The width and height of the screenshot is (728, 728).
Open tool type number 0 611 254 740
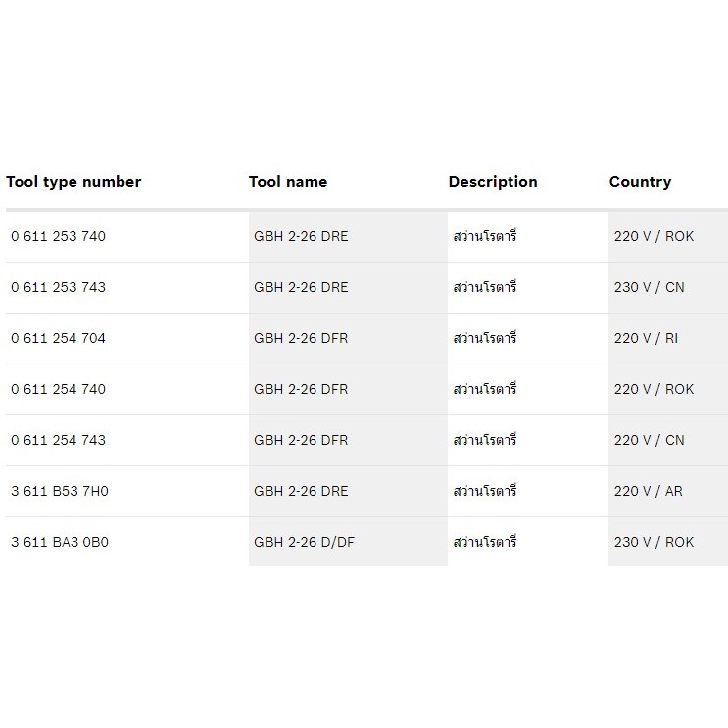(x=59, y=389)
